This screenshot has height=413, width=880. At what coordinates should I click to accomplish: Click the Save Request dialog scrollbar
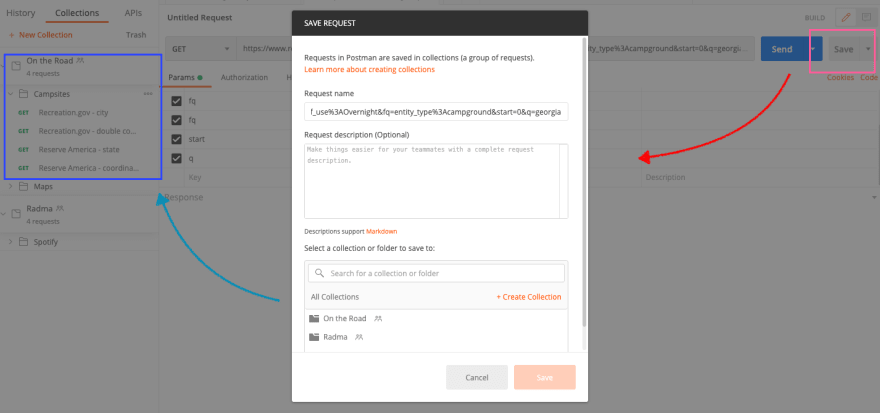pos(584,182)
